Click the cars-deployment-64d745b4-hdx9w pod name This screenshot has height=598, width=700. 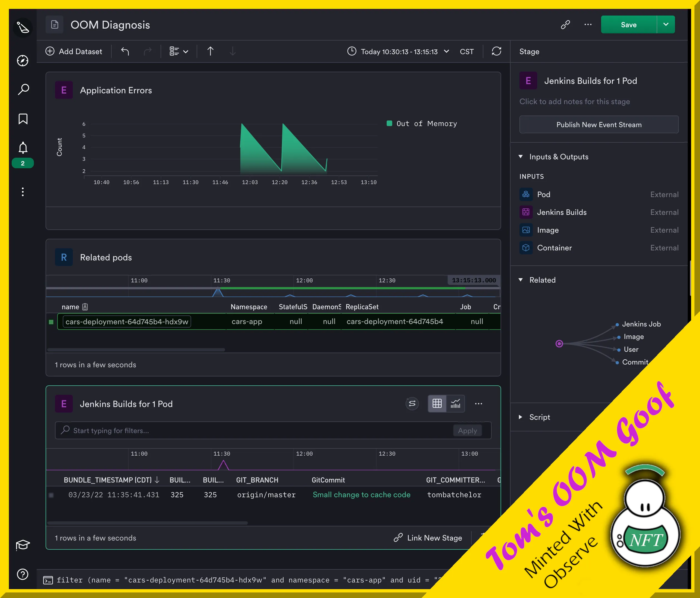[127, 321]
